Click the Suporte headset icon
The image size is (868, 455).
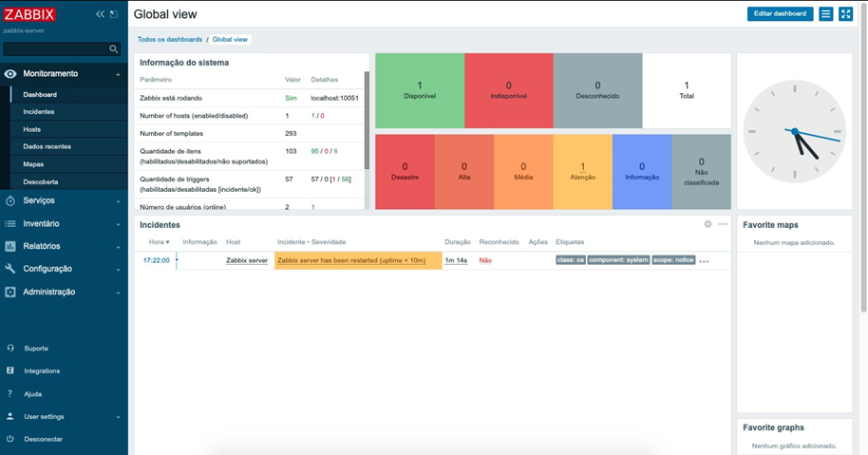coord(9,349)
